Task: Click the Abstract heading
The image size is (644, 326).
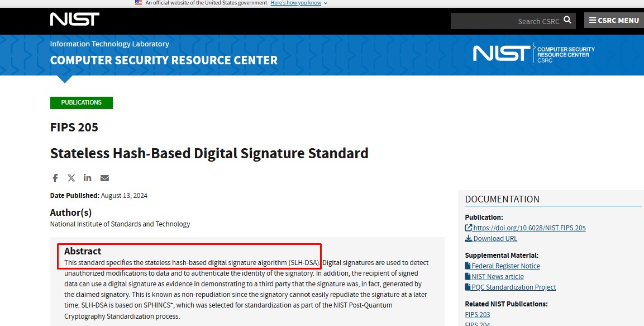Action: 83,251
